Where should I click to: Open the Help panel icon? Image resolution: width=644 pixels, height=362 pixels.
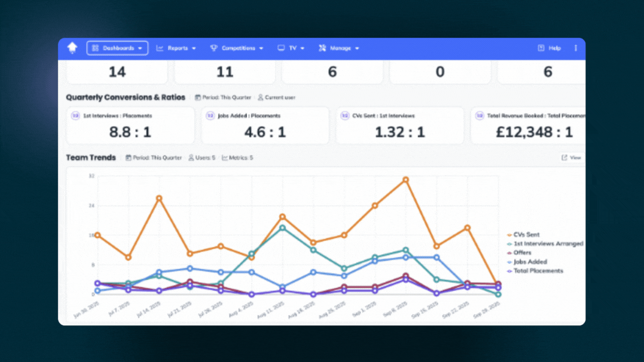point(542,48)
